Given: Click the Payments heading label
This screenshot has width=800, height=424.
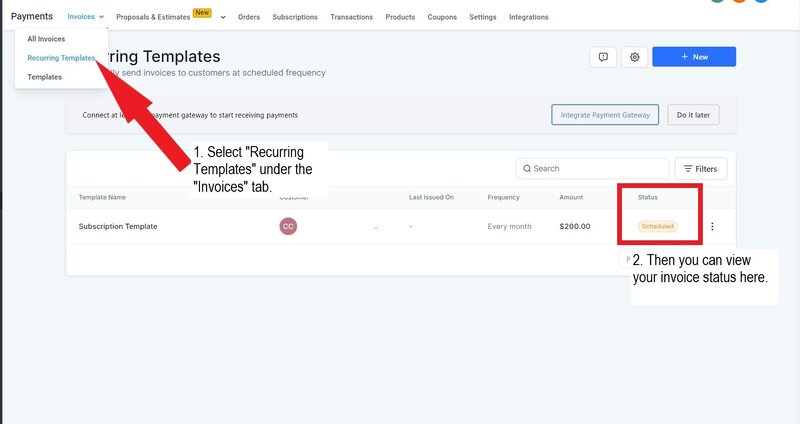Looking at the screenshot, I should [x=32, y=16].
